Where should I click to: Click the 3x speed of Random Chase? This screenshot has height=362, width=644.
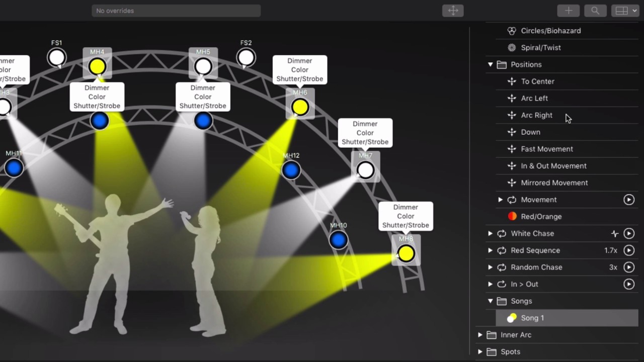pyautogui.click(x=613, y=267)
